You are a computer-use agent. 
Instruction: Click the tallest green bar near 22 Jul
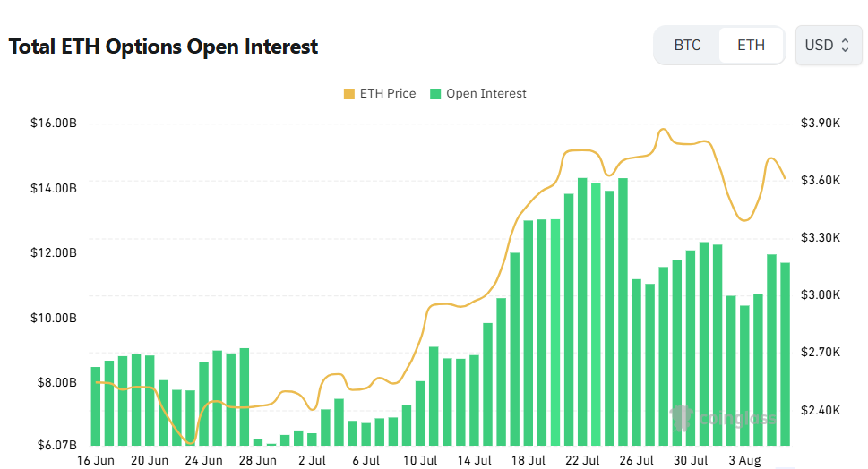(x=582, y=311)
